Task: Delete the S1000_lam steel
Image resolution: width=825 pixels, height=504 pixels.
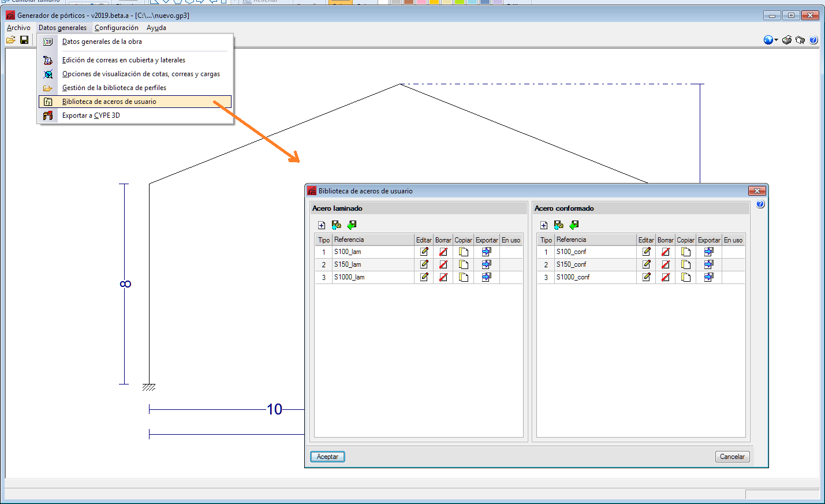Action: coord(443,277)
